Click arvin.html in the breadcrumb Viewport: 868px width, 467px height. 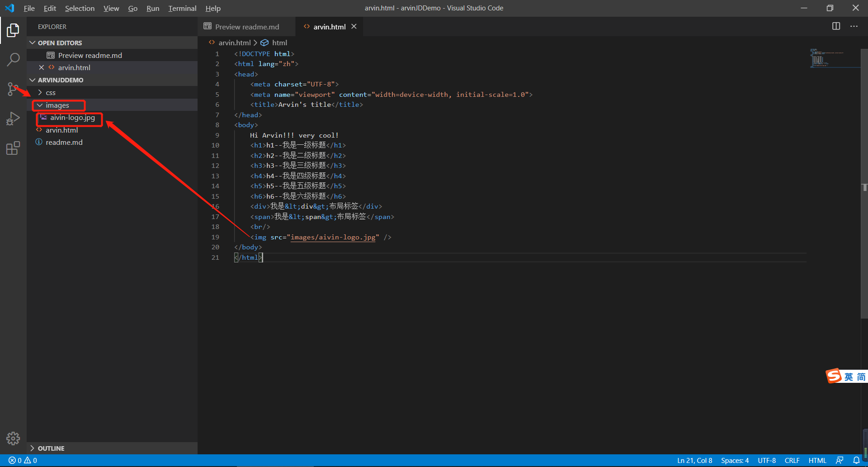[x=234, y=43]
